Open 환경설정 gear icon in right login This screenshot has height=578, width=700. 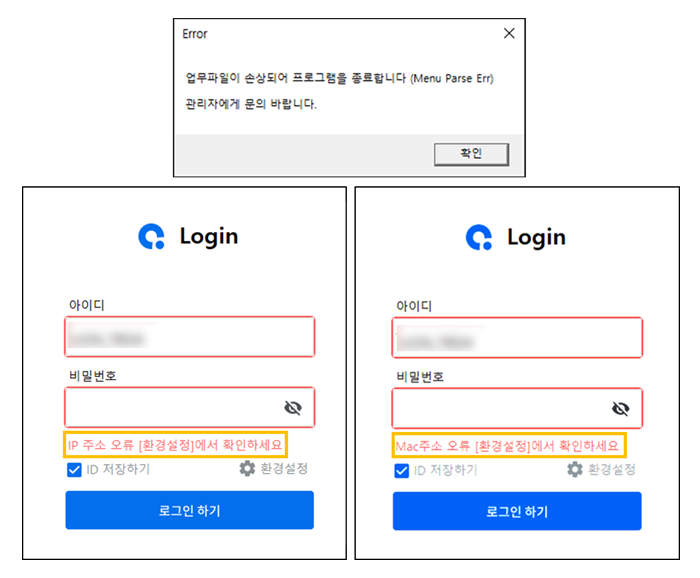click(575, 470)
